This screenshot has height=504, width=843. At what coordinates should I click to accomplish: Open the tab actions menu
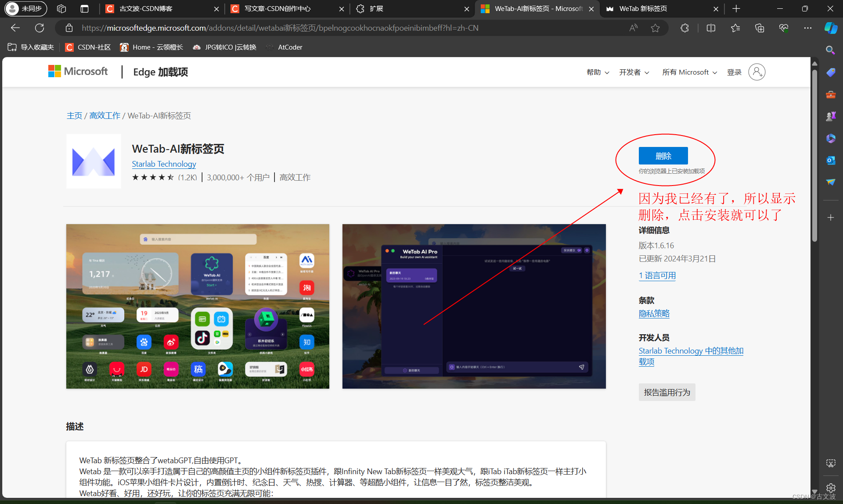point(85,8)
